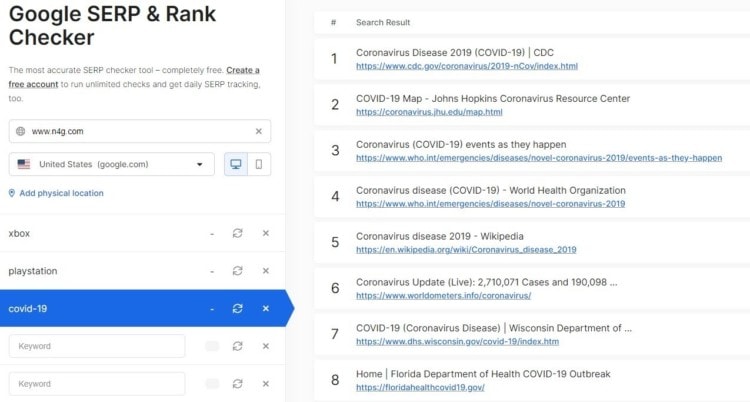The height and width of the screenshot is (402, 750).
Task: Click the location pin icon
Action: [12, 193]
